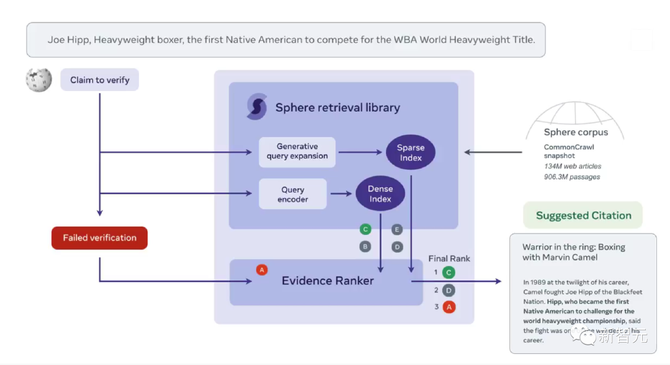The image size is (670, 365).
Task: Click the gray B circle under Dense Index
Action: (x=365, y=247)
